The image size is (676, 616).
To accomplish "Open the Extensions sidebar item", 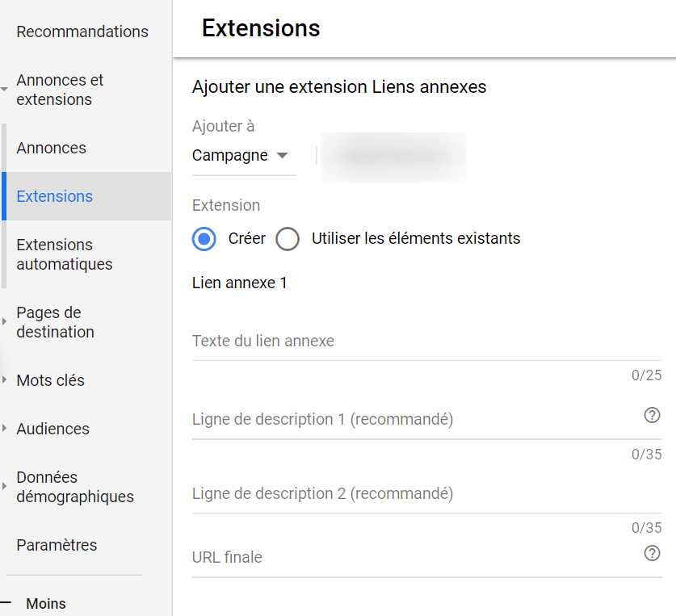I will pos(55,196).
